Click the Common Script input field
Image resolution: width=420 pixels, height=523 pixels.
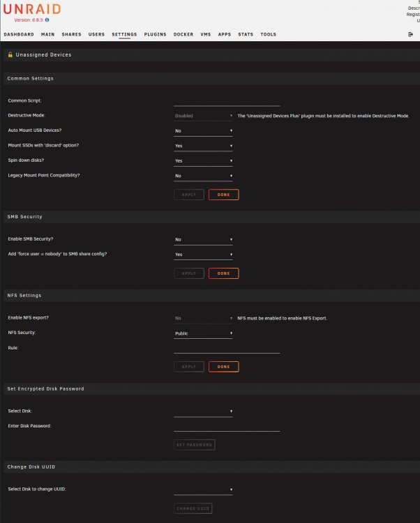pyautogui.click(x=227, y=102)
